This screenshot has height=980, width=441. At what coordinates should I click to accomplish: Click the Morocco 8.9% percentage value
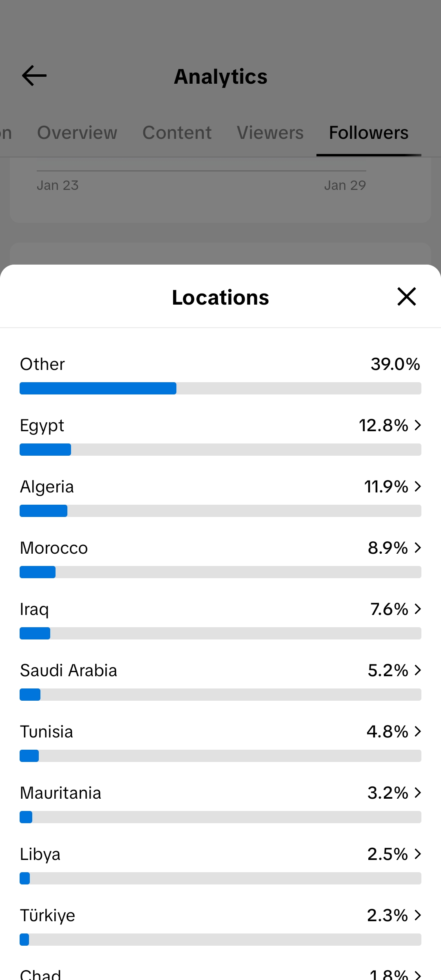pyautogui.click(x=388, y=548)
